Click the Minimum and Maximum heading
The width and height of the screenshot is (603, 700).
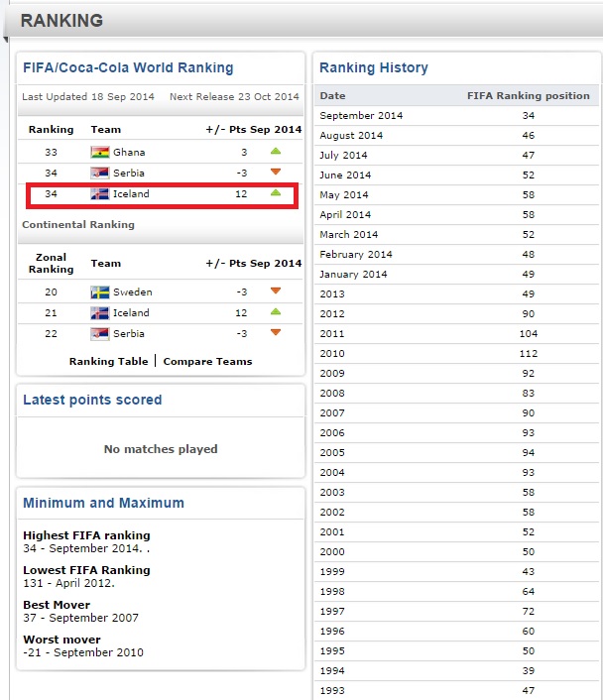pyautogui.click(x=103, y=504)
